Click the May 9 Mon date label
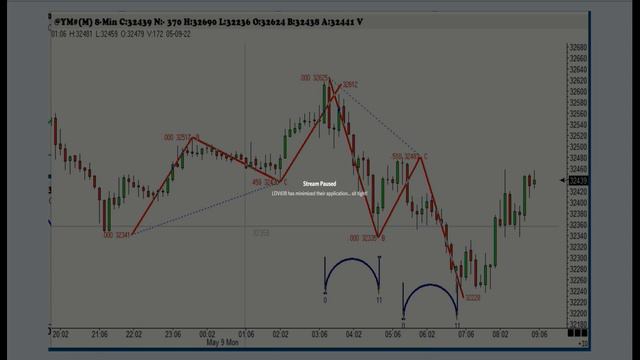640x360 pixels. click(222, 342)
